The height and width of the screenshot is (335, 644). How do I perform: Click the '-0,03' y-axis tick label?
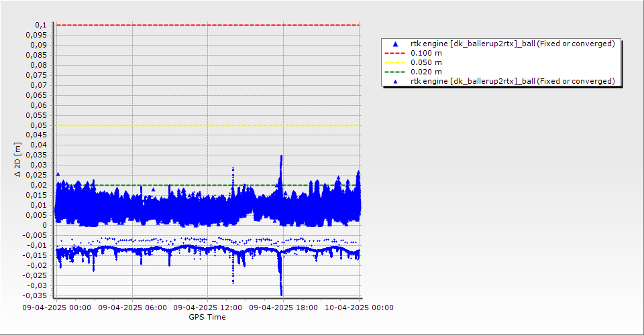point(37,286)
